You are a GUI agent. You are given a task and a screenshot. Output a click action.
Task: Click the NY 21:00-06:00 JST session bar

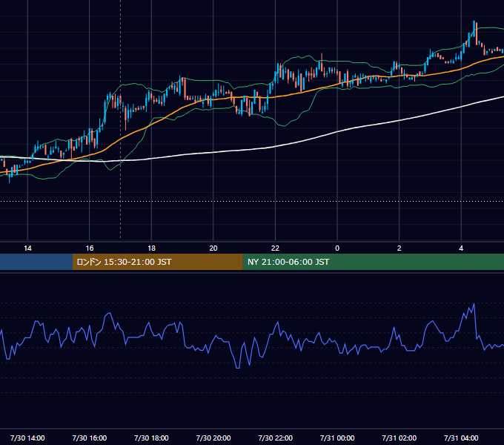[373, 262]
